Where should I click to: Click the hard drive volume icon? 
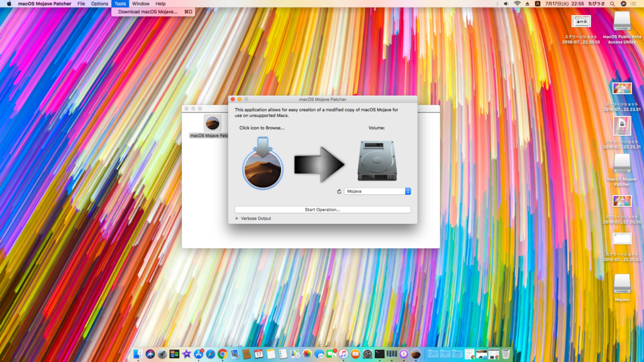click(x=377, y=160)
